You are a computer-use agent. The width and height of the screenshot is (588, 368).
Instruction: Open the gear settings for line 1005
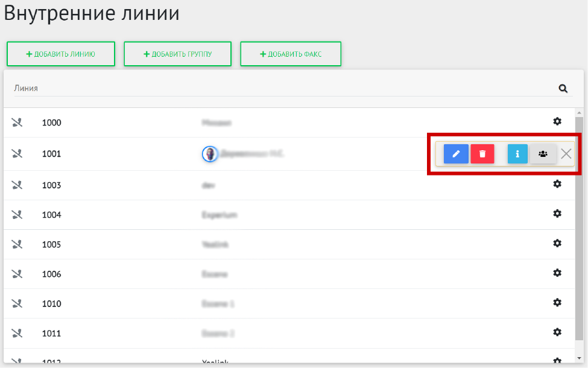(x=557, y=244)
